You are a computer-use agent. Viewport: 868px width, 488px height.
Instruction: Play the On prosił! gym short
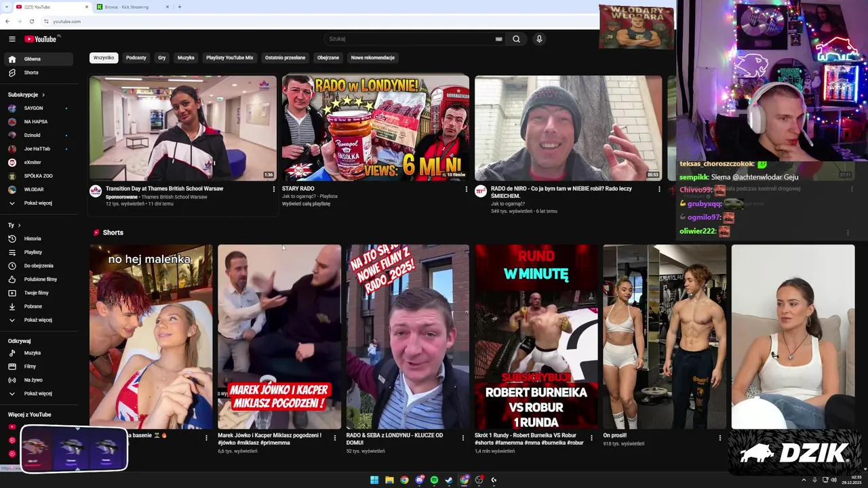tap(665, 337)
